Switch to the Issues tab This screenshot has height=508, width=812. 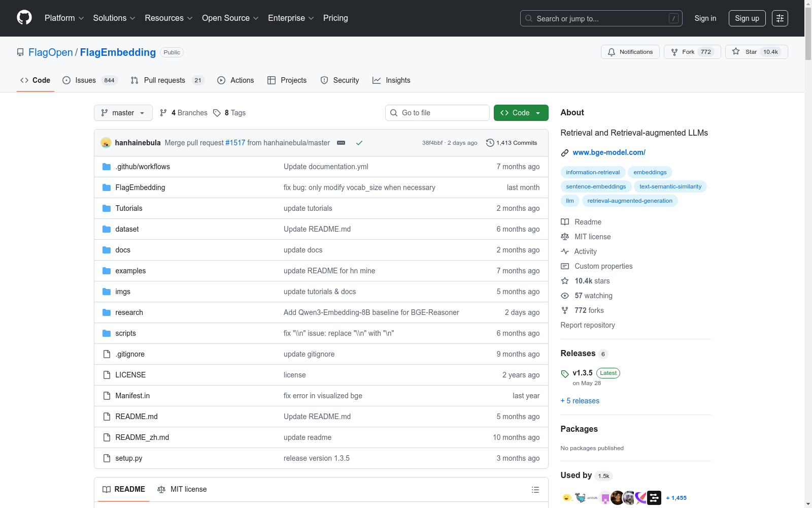point(90,80)
